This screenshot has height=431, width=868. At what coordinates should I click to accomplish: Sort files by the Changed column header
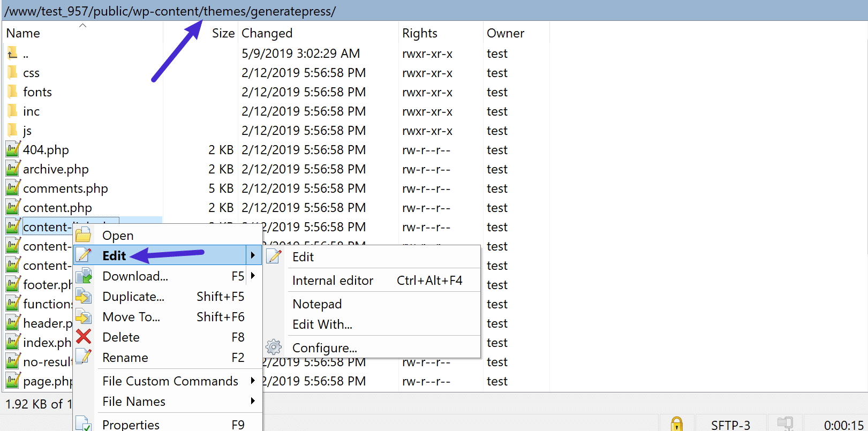pos(267,33)
